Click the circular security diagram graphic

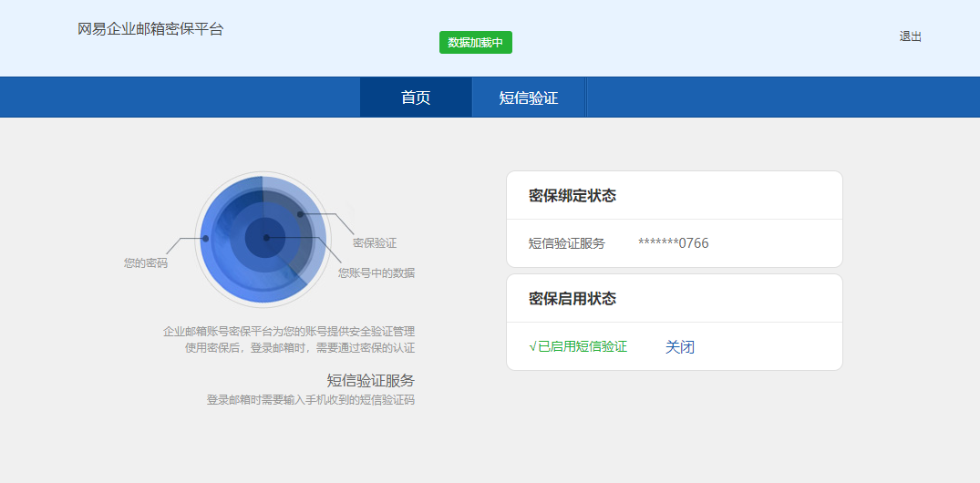(x=263, y=240)
